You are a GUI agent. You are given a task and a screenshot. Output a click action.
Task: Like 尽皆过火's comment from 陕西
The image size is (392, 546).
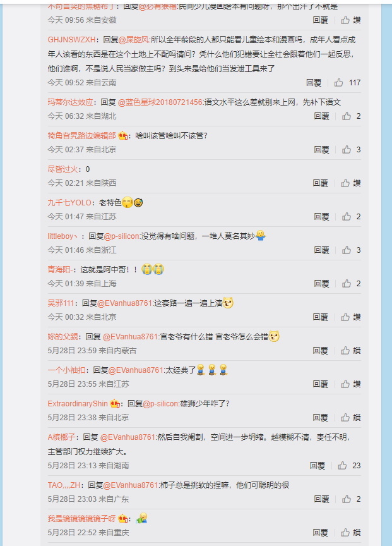click(x=345, y=183)
